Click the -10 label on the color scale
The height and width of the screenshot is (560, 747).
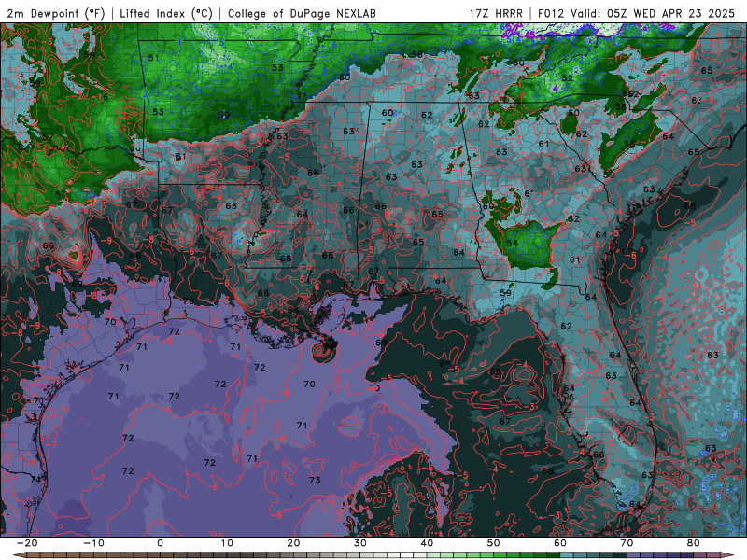(93, 543)
